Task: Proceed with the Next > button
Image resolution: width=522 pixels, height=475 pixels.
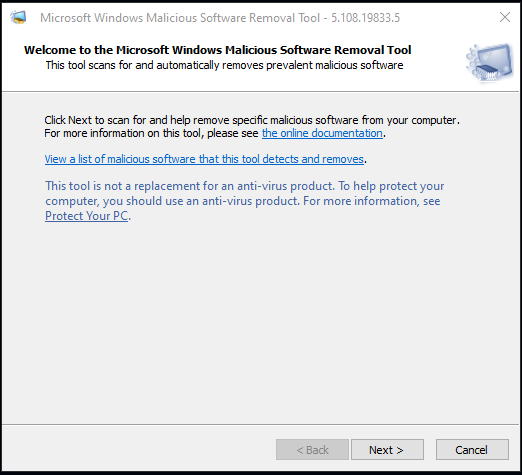Action: [x=387, y=450]
